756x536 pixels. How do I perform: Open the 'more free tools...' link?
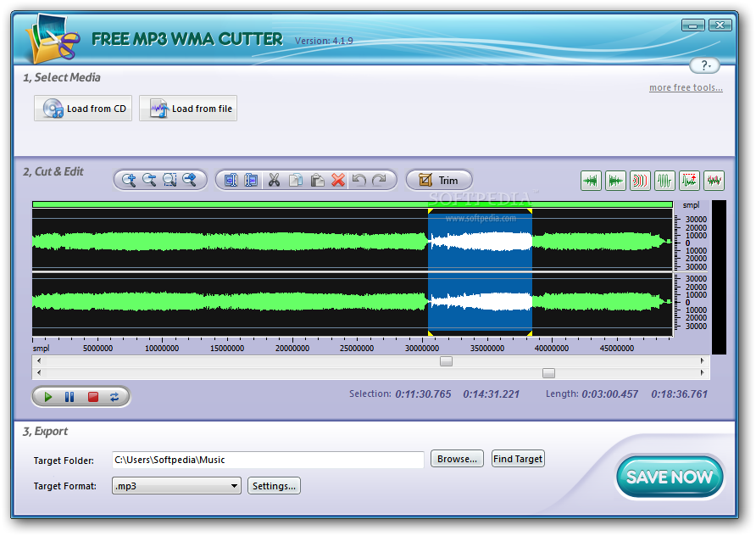coord(686,87)
